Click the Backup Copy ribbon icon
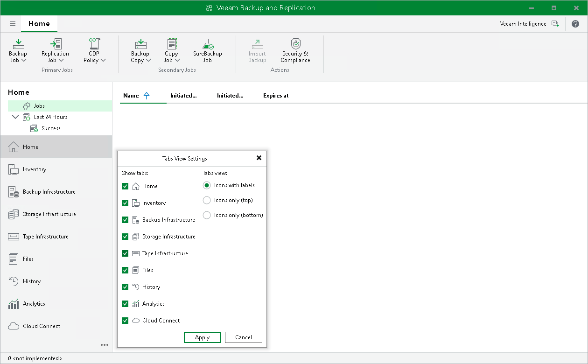 [x=140, y=44]
